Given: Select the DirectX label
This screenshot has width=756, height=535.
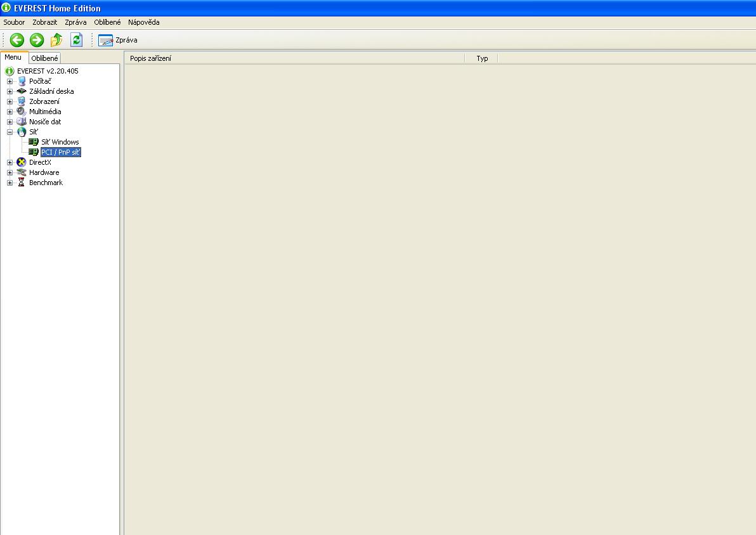Looking at the screenshot, I should pyautogui.click(x=40, y=162).
